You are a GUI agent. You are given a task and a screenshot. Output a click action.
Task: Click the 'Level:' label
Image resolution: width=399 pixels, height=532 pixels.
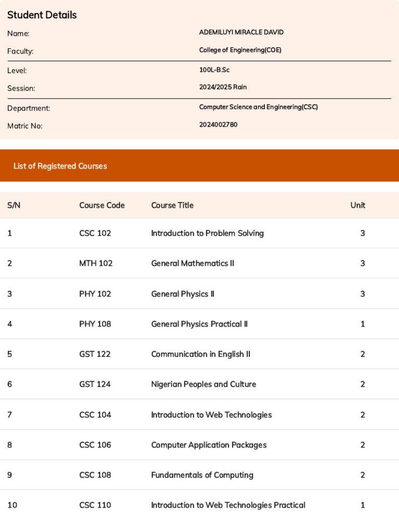[x=17, y=71]
